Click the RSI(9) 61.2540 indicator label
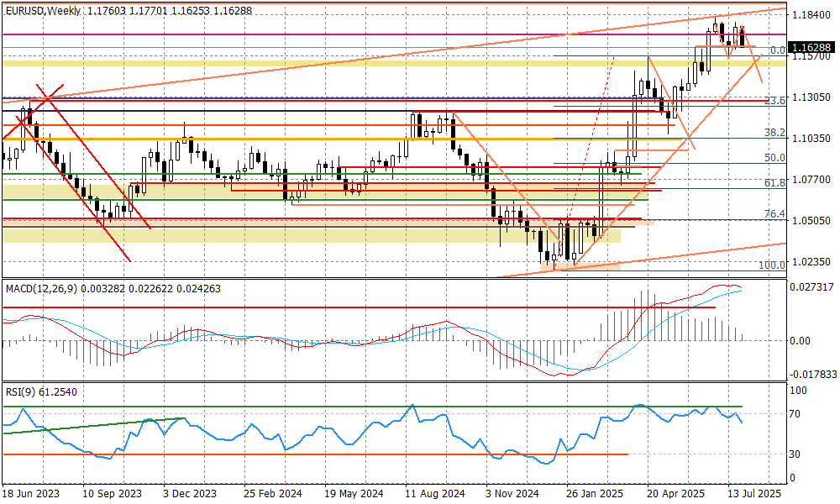Screen dimensions: 840x504 [41, 392]
